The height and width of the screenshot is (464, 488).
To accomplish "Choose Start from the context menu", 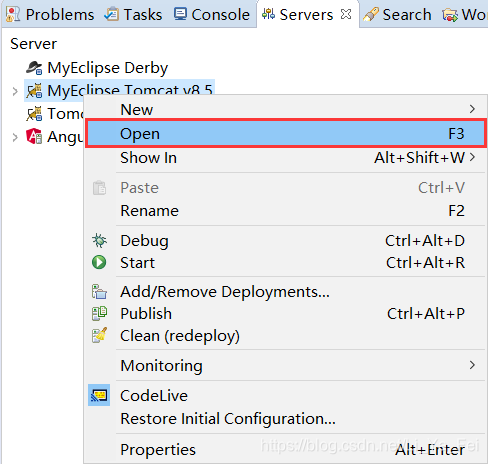I will tap(285, 262).
